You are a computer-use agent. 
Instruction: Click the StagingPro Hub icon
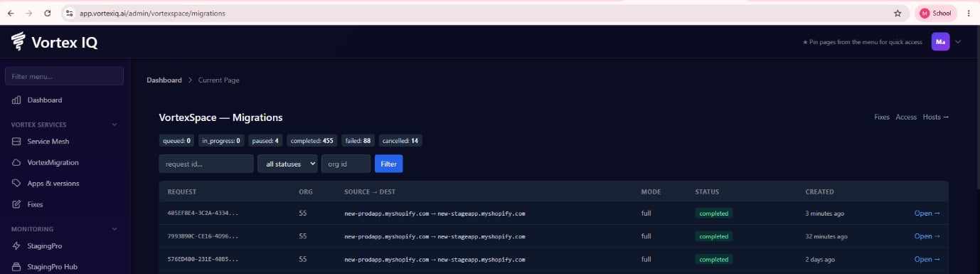(x=16, y=268)
